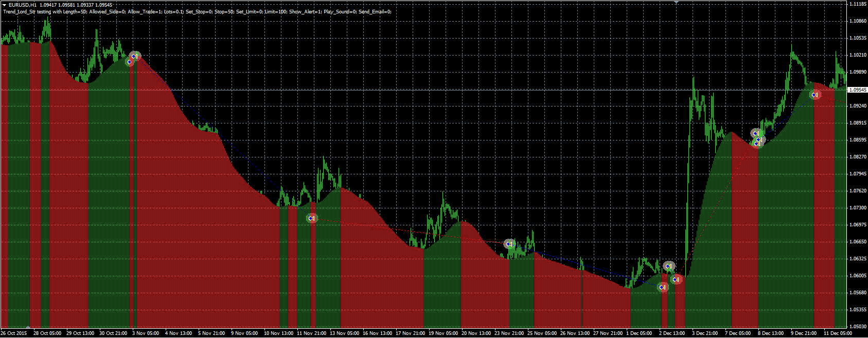Click the chart shift triangle on top border

click(676, 3)
